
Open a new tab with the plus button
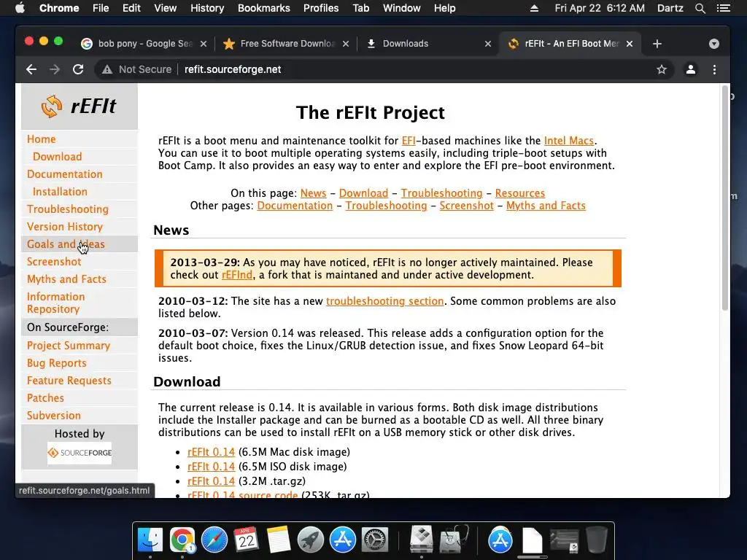pos(657,44)
